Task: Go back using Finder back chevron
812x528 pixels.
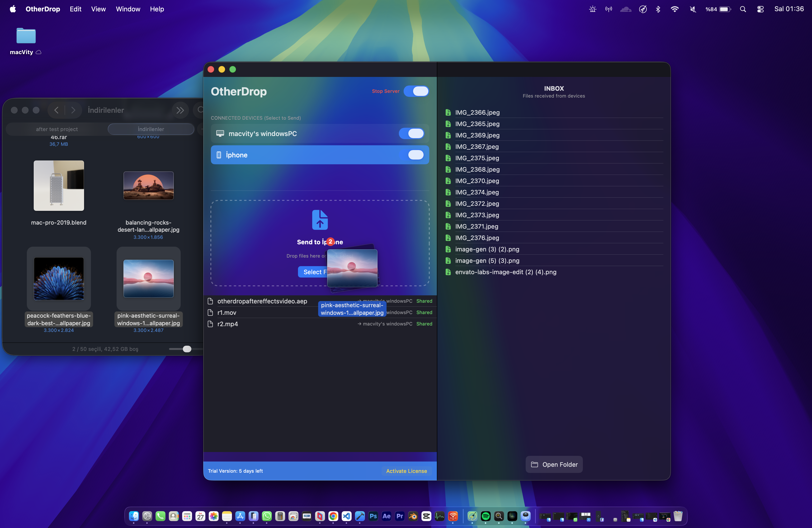Action: tap(57, 110)
